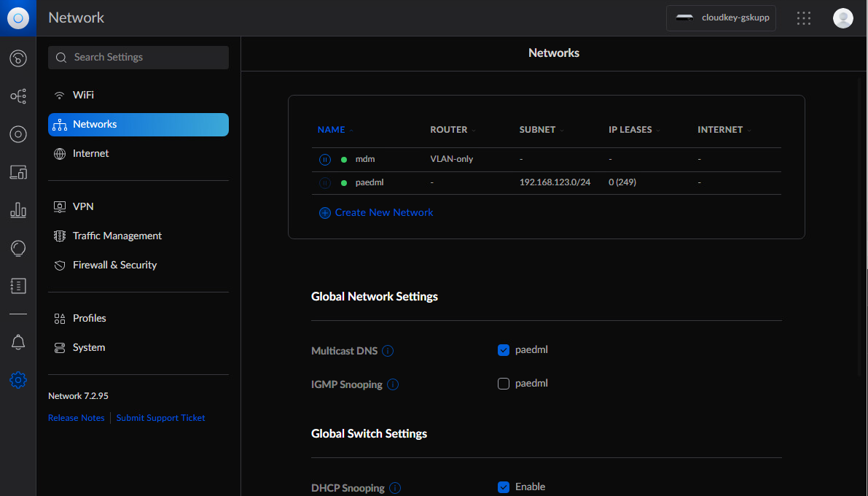The height and width of the screenshot is (496, 868).
Task: Open the notifications bell icon
Action: click(18, 342)
